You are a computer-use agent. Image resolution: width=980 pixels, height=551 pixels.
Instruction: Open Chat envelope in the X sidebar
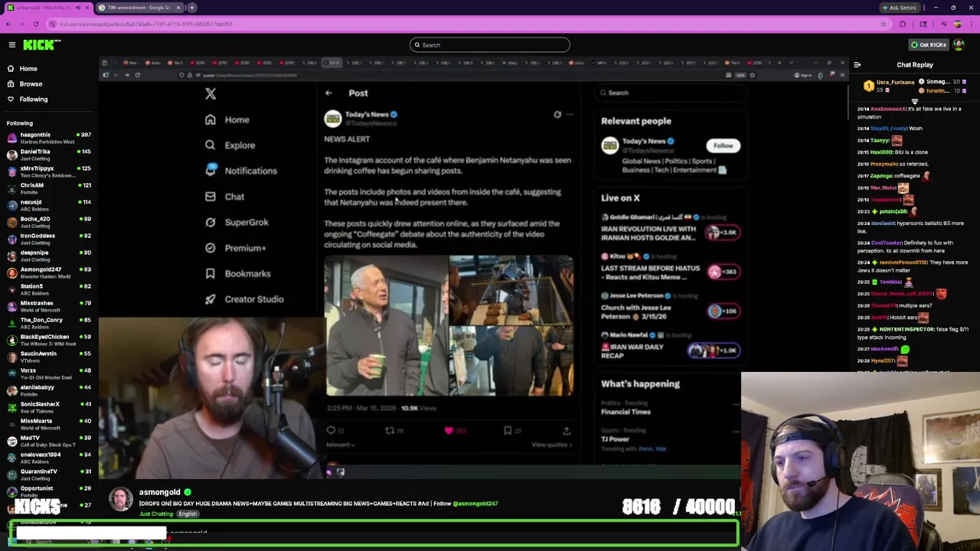tap(225, 197)
